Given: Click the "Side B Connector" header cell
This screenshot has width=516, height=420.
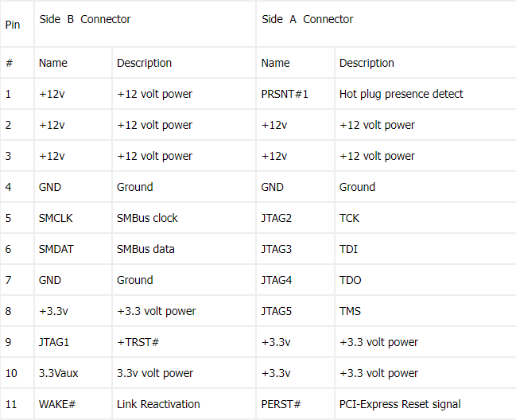Looking at the screenshot, I should [85, 19].
